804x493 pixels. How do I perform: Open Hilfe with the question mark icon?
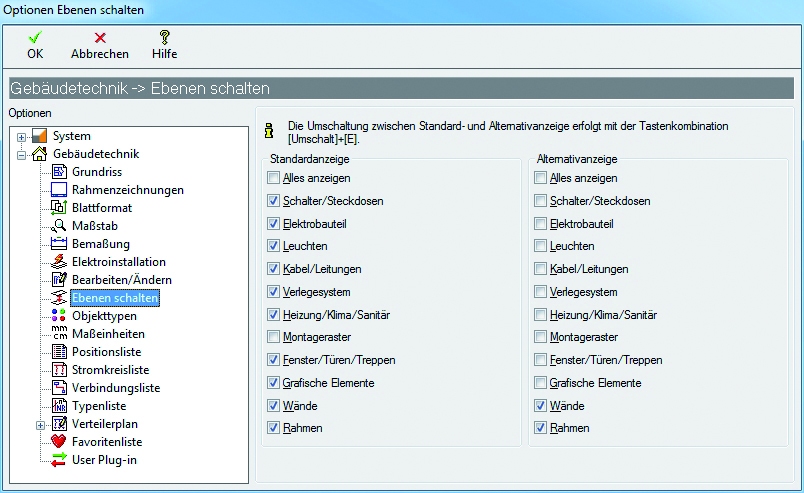165,36
